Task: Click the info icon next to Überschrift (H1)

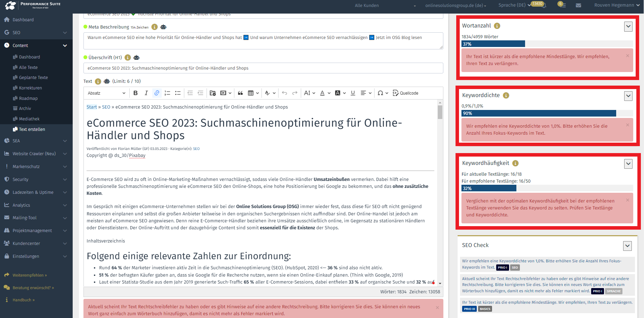Action: point(128,57)
